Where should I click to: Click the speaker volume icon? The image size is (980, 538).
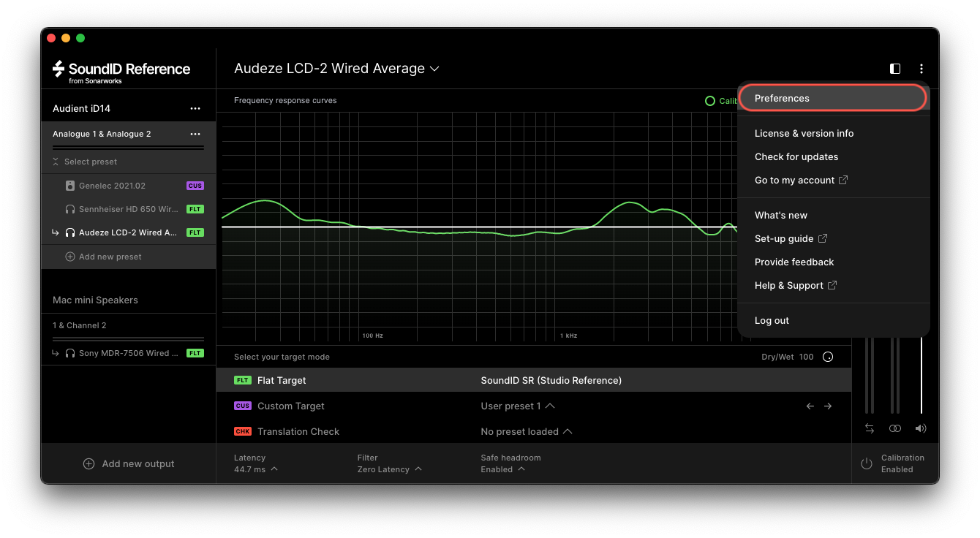point(921,428)
